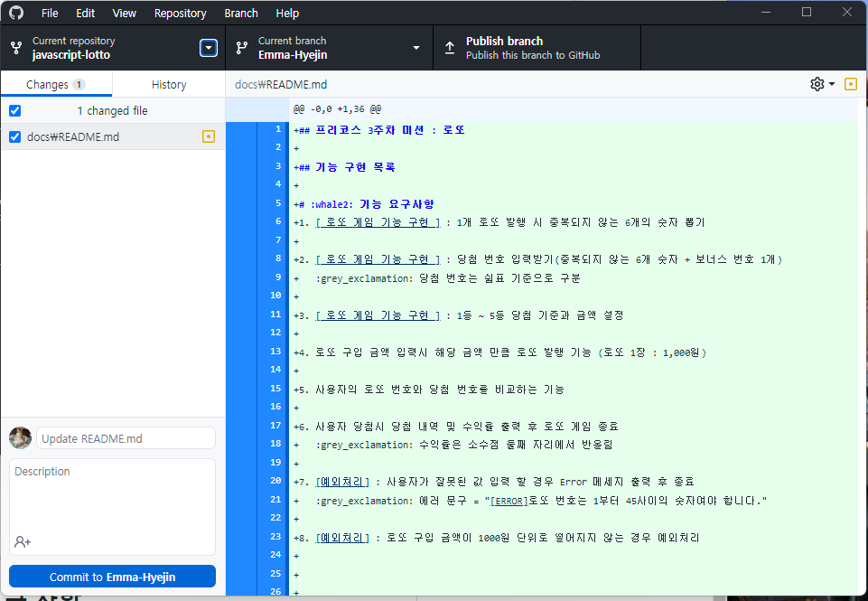Open the Branch menu
Screen dimensions: 868x601
coord(241,13)
